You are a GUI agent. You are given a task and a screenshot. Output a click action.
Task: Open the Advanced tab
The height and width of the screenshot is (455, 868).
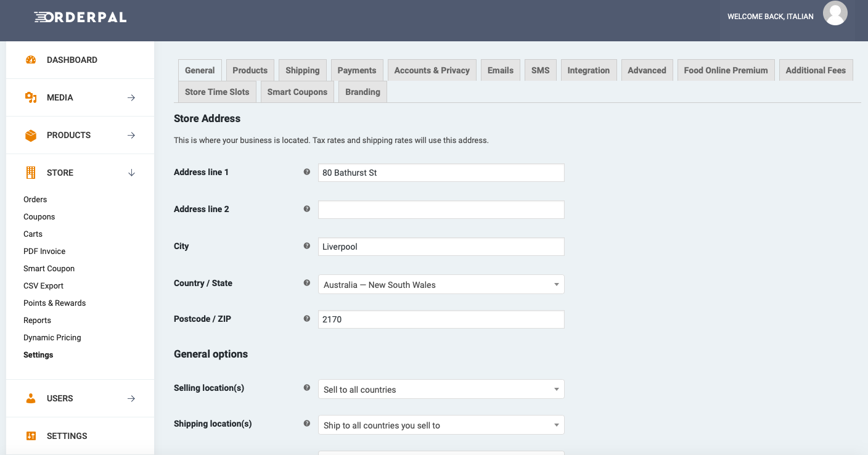coord(647,70)
